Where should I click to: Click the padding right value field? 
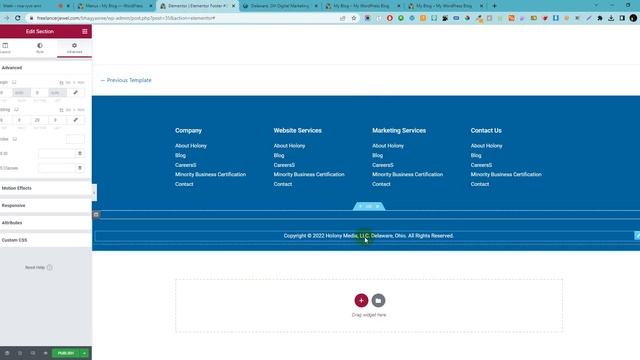pos(21,120)
